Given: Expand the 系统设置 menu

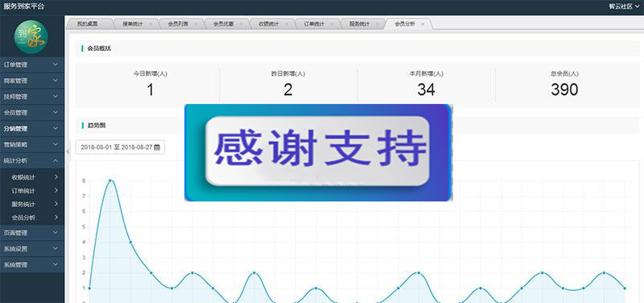Looking at the screenshot, I should 32,249.
